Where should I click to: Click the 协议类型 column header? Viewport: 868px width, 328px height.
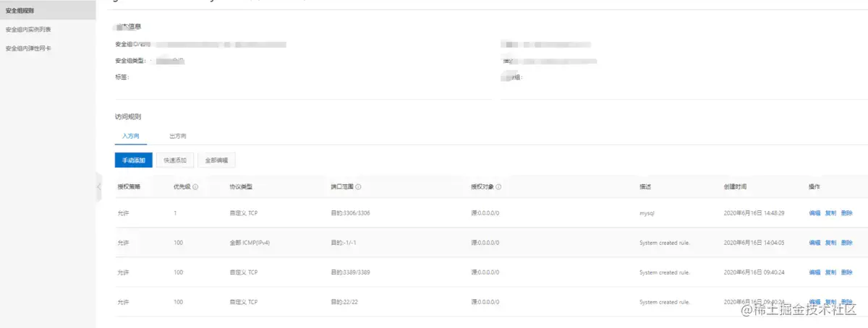(x=241, y=186)
